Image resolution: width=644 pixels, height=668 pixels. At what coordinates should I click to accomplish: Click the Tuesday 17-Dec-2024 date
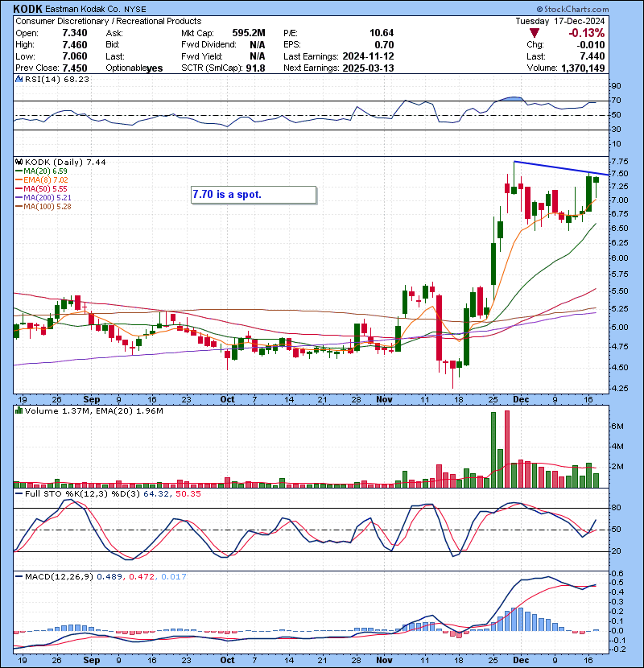pos(559,21)
